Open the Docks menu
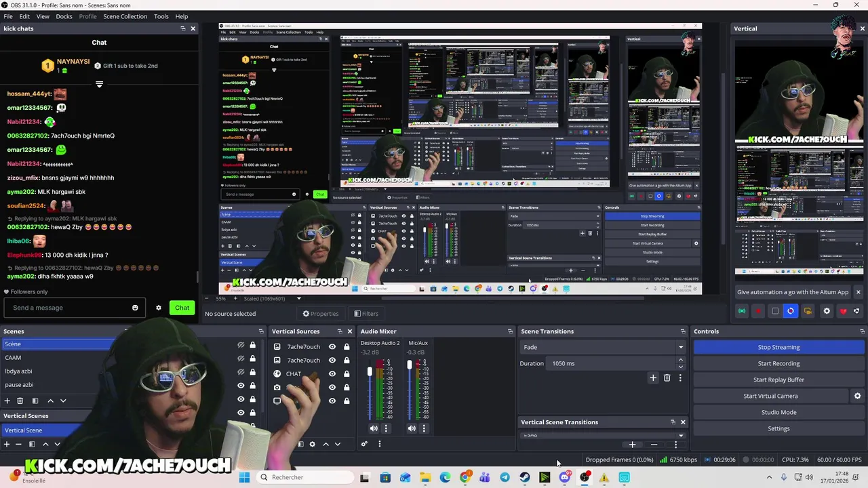 pyautogui.click(x=64, y=16)
